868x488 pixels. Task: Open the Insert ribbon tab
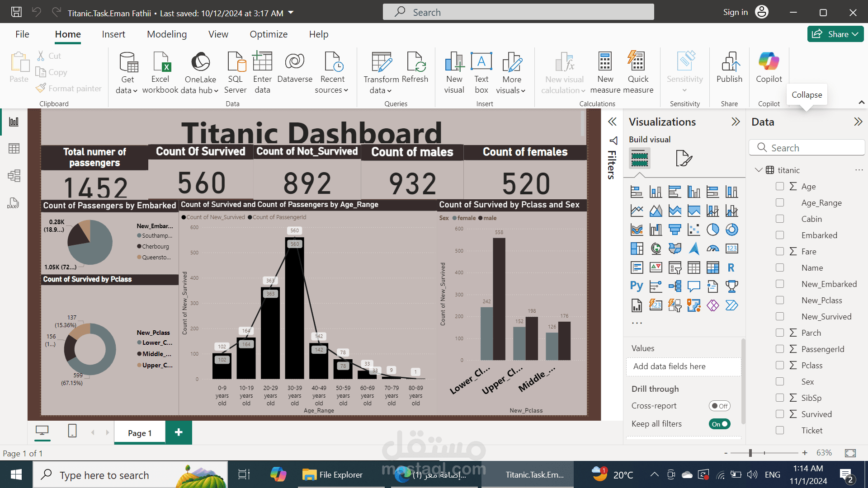113,34
